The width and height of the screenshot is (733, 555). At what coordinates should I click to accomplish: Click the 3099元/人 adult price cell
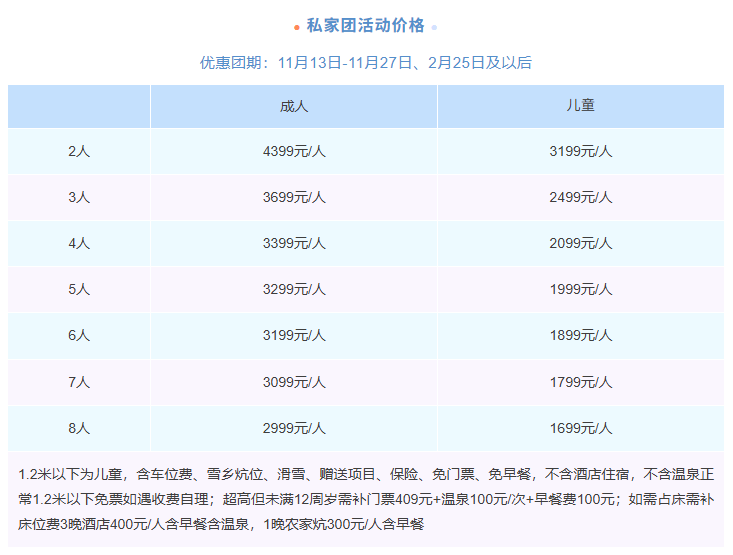pyautogui.click(x=293, y=382)
